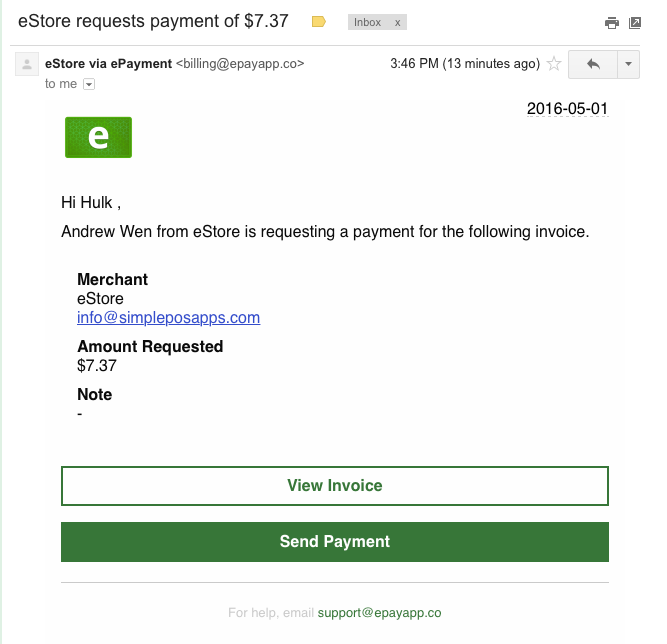
Task: Click the yellow importance marker tag
Action: coord(319,22)
